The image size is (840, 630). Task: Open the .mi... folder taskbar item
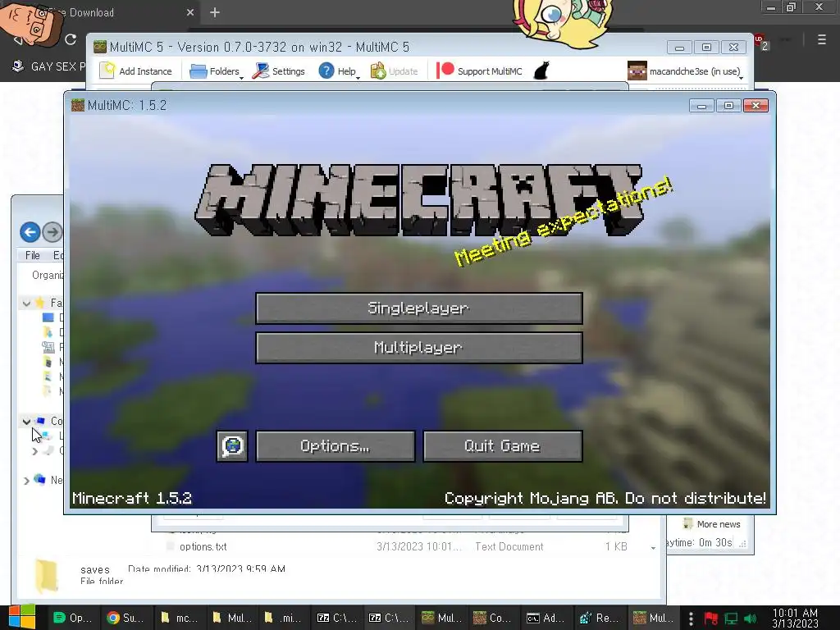pyautogui.click(x=283, y=618)
